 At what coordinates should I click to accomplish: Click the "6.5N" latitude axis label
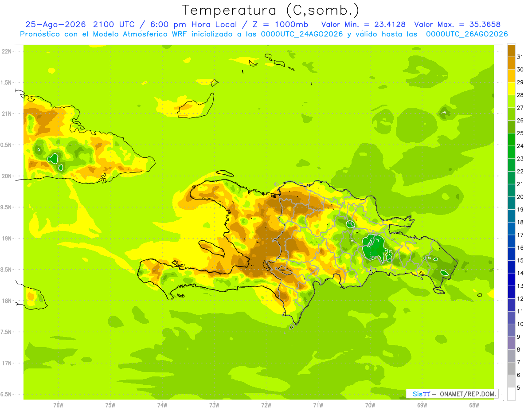coord(7,395)
